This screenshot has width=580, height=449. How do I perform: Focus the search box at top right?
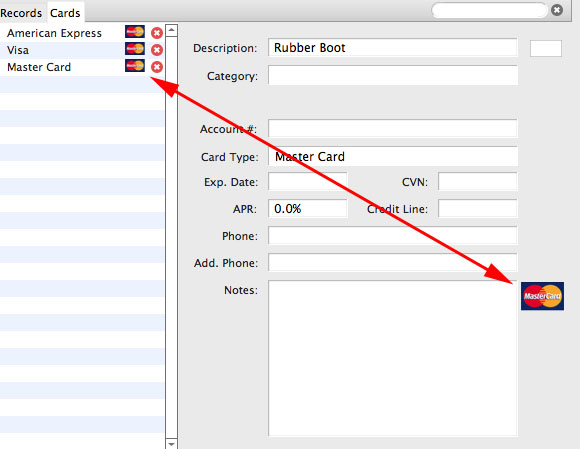pyautogui.click(x=489, y=10)
